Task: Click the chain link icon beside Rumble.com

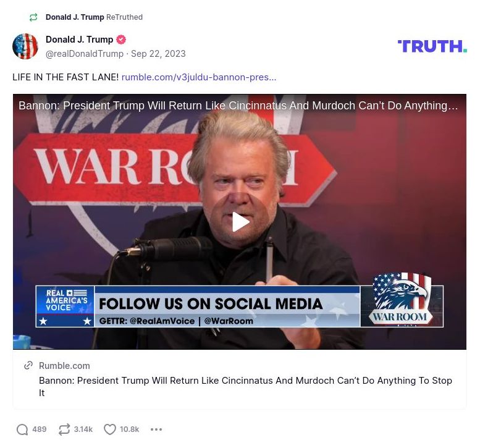Action: (28, 365)
